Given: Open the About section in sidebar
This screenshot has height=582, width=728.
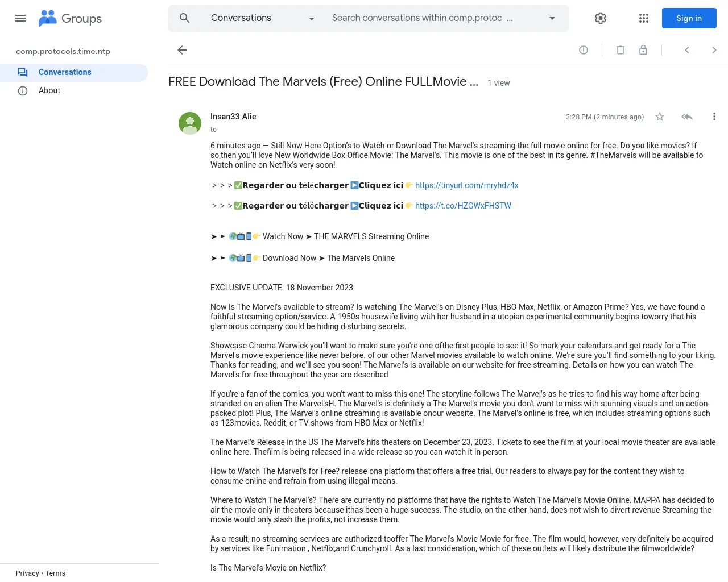Looking at the screenshot, I should (49, 90).
